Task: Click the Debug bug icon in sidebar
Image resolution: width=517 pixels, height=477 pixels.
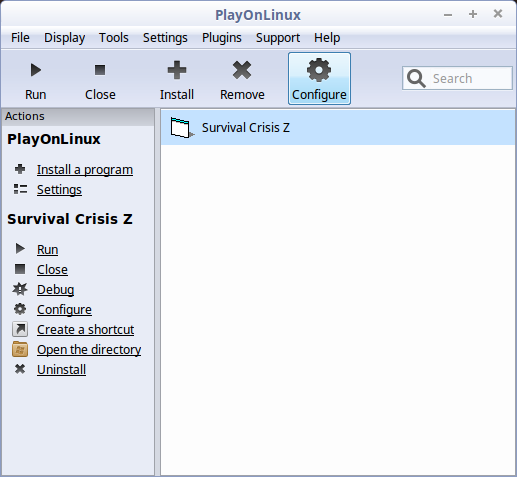Action: 20,289
